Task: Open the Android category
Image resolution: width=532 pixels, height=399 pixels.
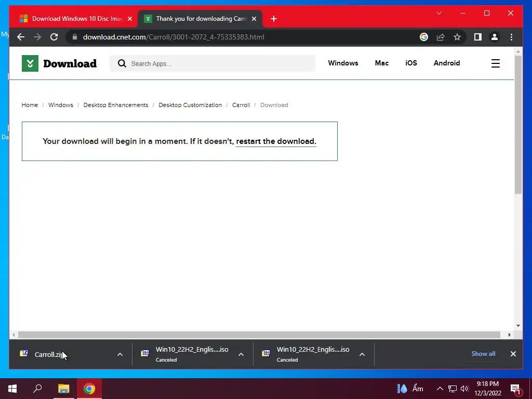Action: tap(446, 63)
